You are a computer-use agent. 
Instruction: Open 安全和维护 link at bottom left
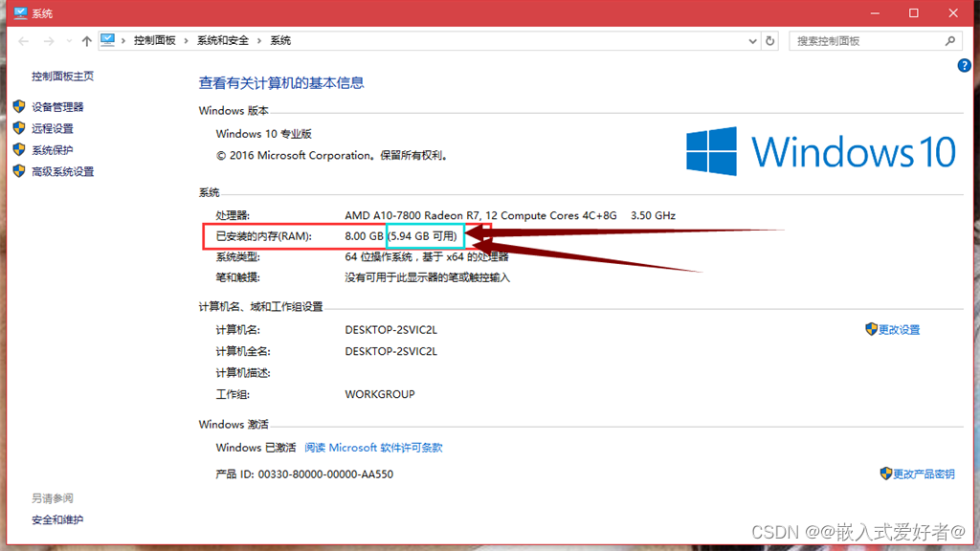[x=57, y=519]
